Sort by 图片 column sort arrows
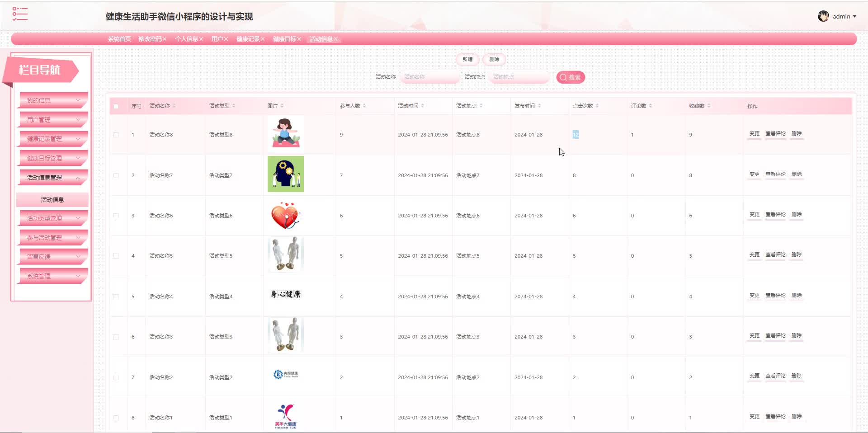Image resolution: width=868 pixels, height=433 pixels. pyautogui.click(x=282, y=106)
